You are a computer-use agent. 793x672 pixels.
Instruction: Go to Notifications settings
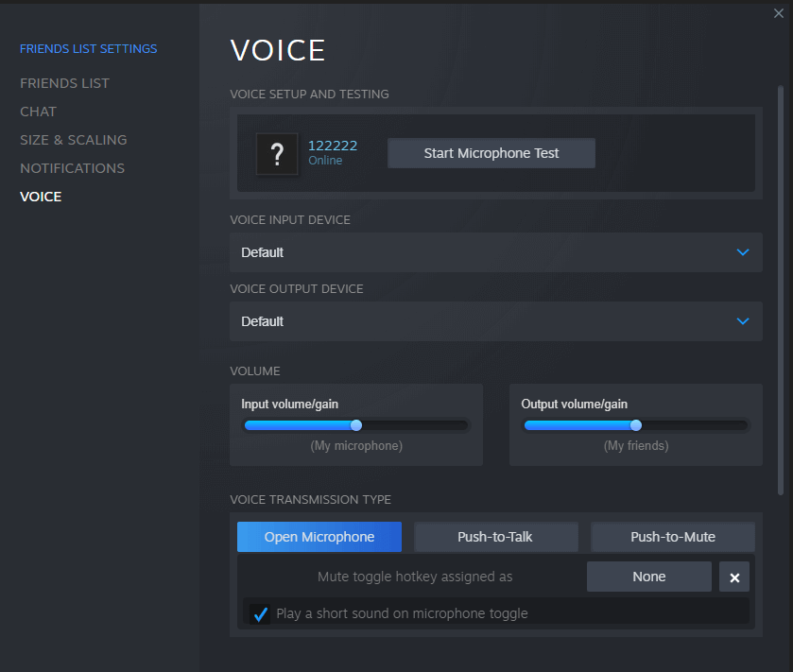[72, 168]
